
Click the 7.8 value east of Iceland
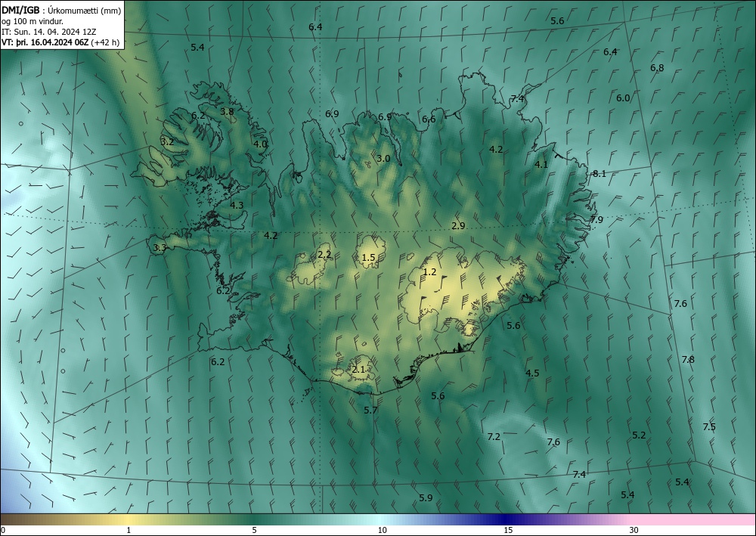[x=688, y=359]
